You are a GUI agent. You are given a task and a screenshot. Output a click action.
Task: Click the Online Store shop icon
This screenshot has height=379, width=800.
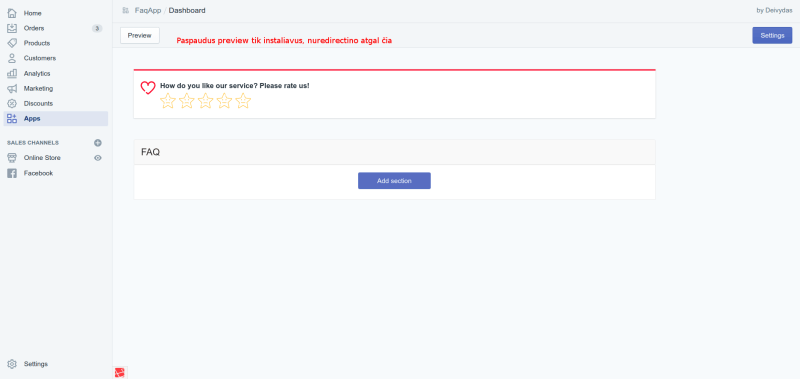[12, 158]
